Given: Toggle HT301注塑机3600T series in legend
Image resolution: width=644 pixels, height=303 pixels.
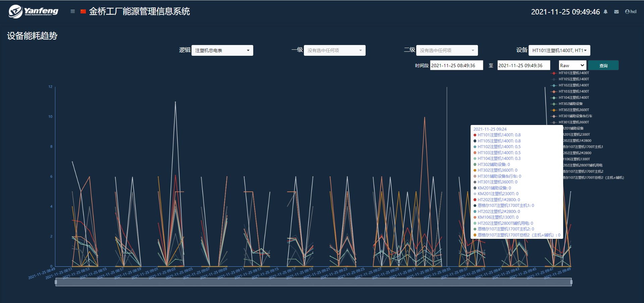Looking at the screenshot, I should click(x=570, y=122).
